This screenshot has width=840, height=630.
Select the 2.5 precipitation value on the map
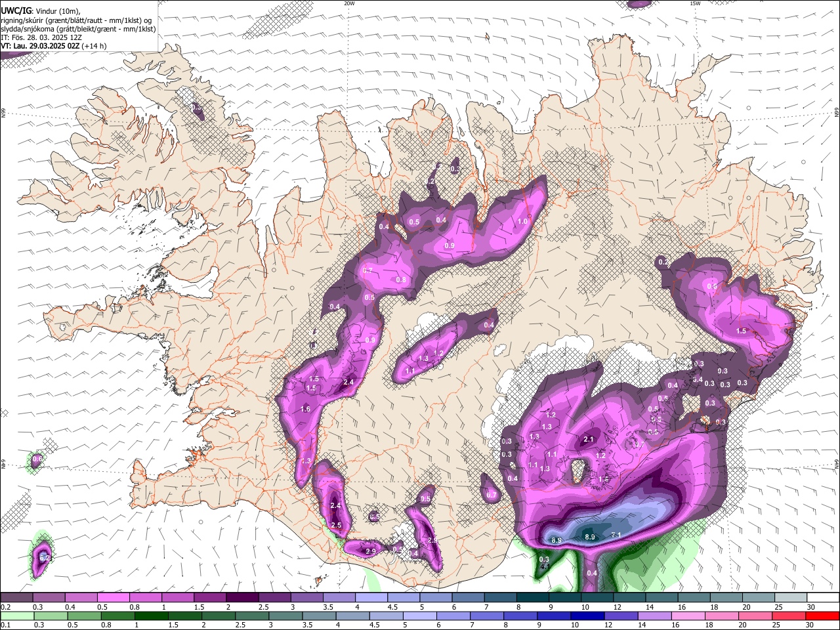337,526
